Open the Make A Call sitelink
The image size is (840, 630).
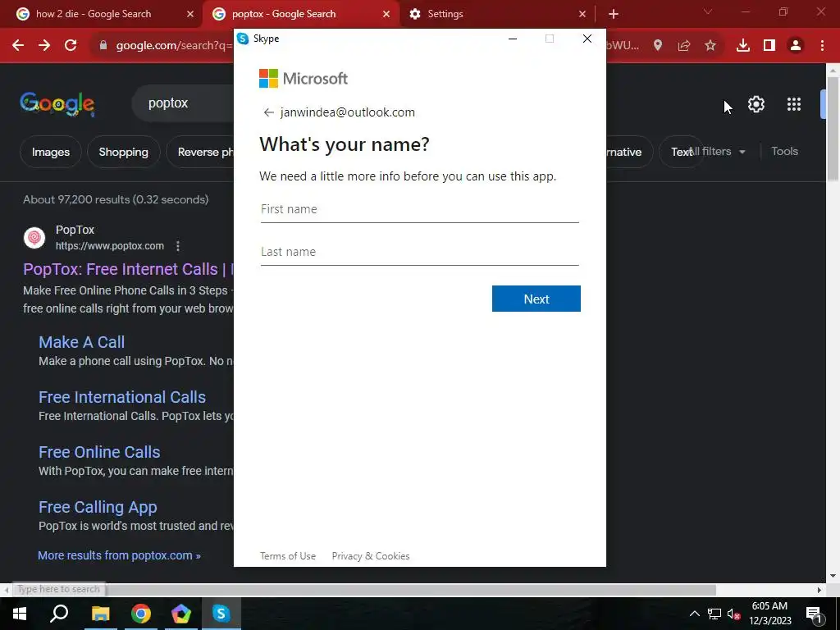[x=81, y=342]
